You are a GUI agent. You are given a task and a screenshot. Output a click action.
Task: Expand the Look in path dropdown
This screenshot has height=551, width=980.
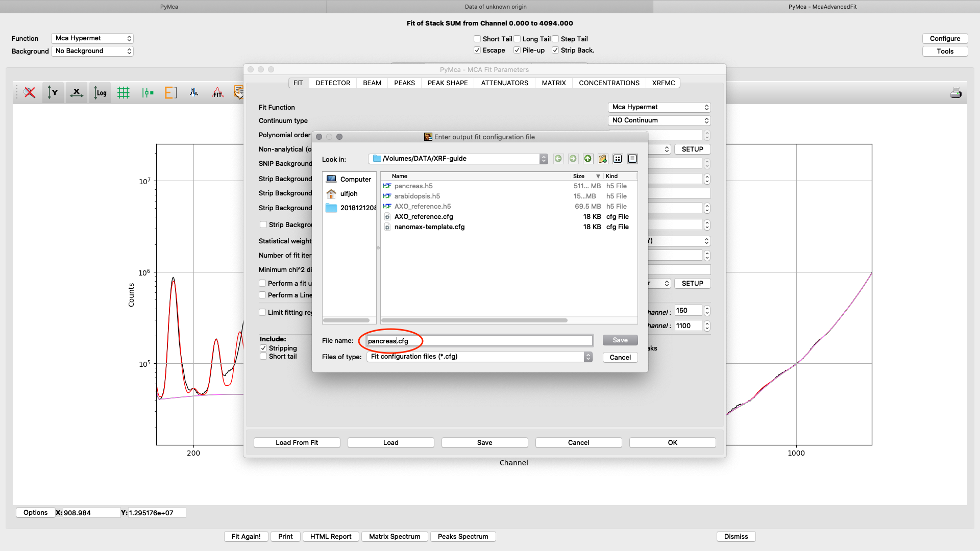coord(544,159)
